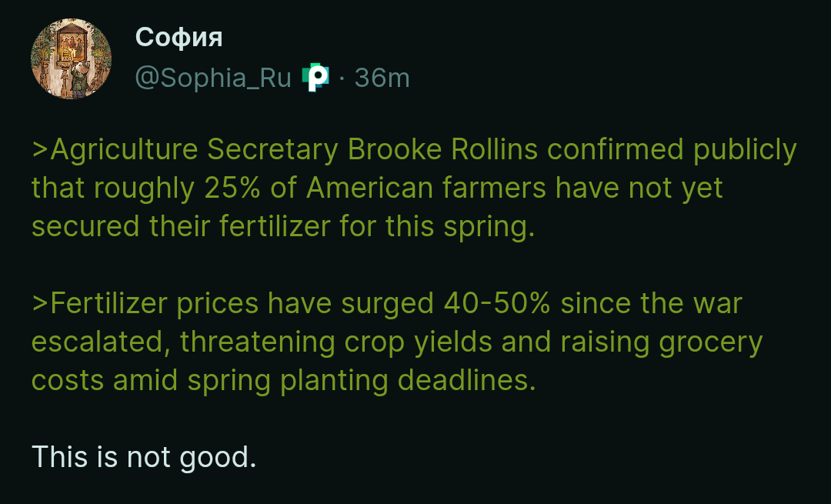Click the word "Secretary" in the quote
The width and height of the screenshot is (831, 504).
click(272, 150)
